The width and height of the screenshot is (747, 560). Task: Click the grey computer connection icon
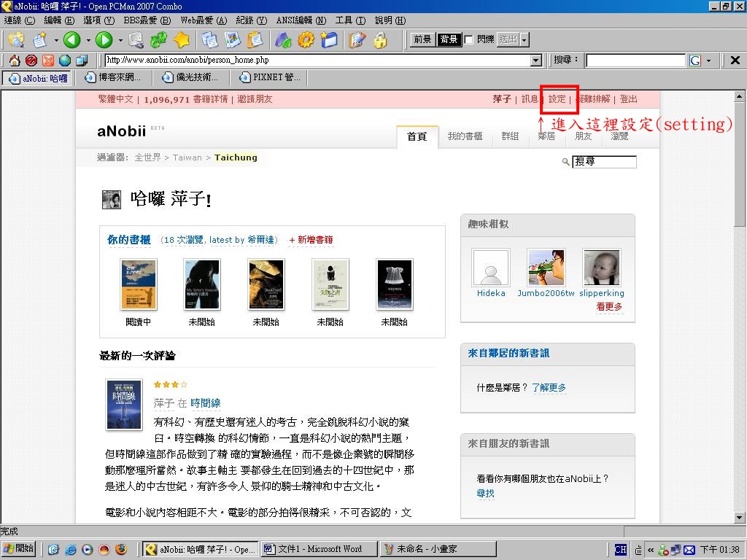[136, 39]
